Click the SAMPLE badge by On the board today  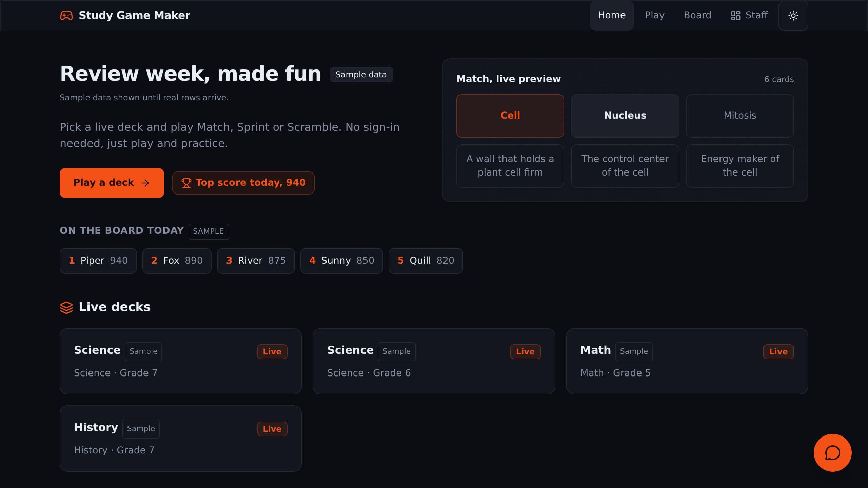point(209,231)
